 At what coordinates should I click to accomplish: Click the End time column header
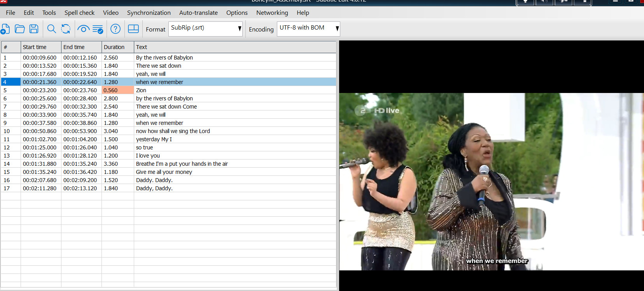click(x=81, y=47)
